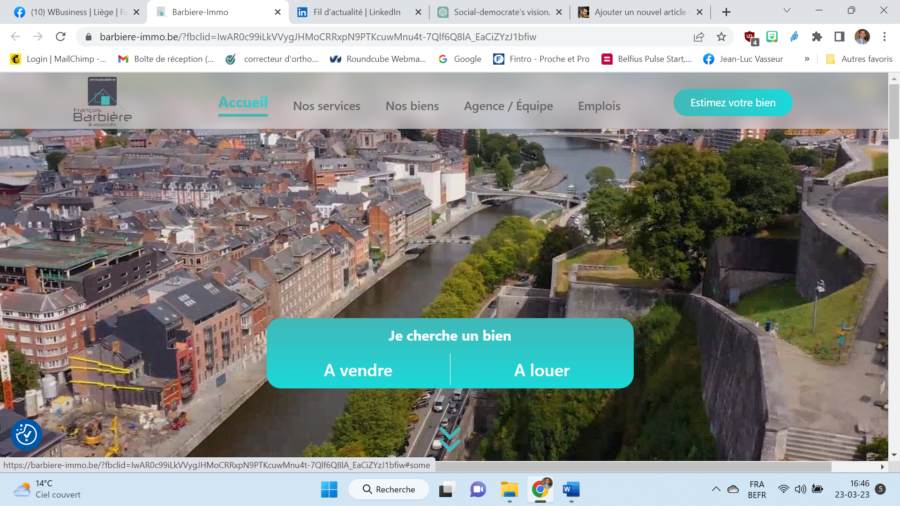Open Word from the taskbar
900x506 pixels.
(x=571, y=489)
